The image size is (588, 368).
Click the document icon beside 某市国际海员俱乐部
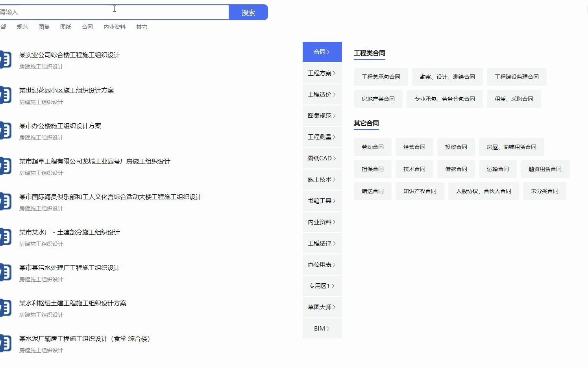pyautogui.click(x=6, y=201)
